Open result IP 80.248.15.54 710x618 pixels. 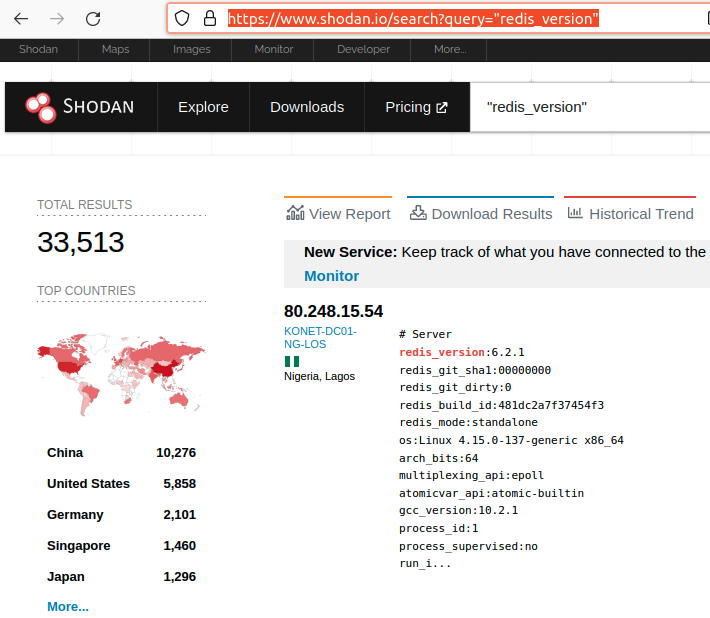point(333,311)
